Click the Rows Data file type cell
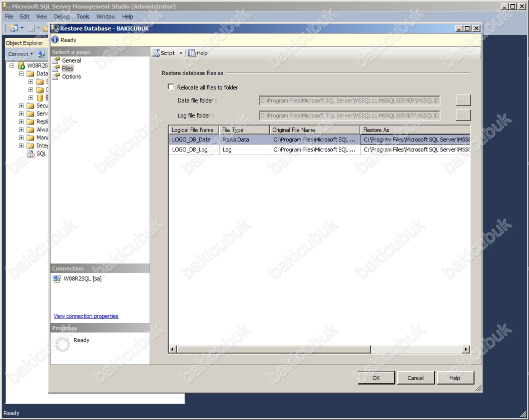529x420 pixels. point(245,139)
